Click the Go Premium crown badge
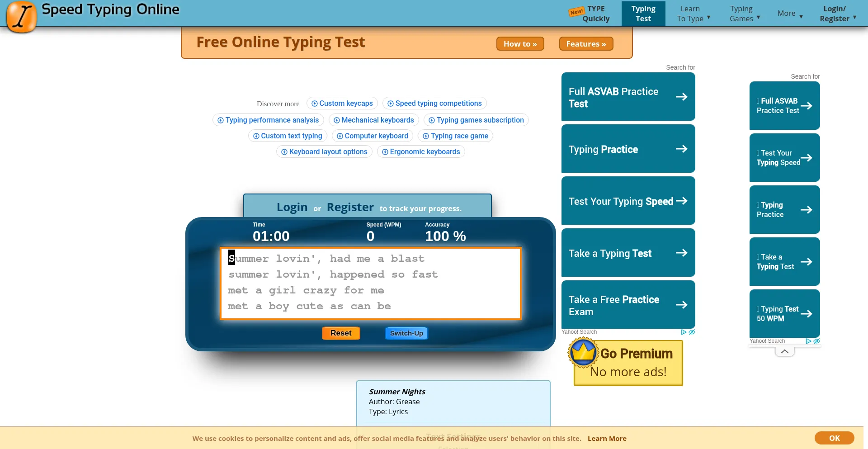Image resolution: width=868 pixels, height=449 pixels. click(583, 353)
